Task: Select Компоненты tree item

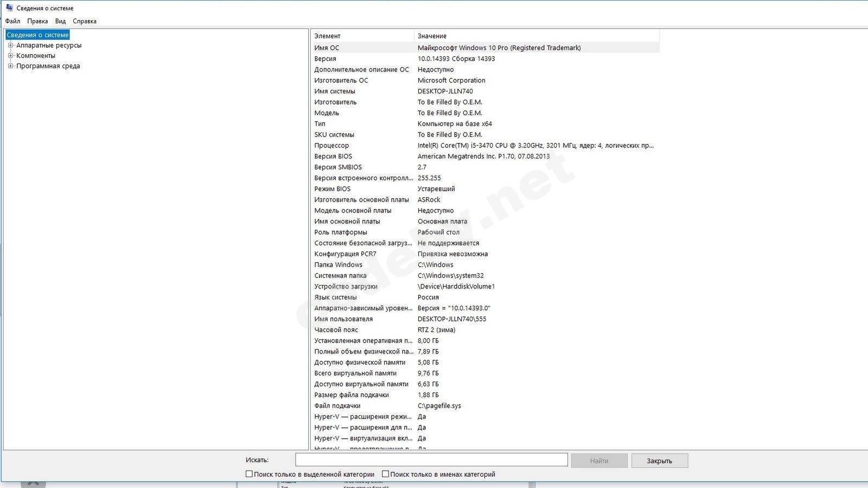Action: point(36,55)
